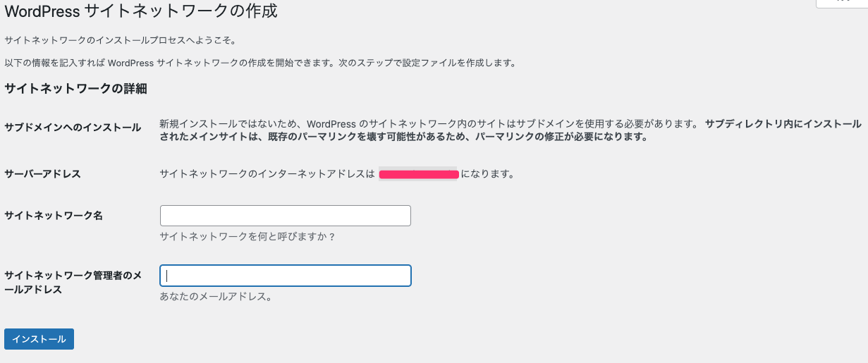
Task: Click the text サイトネットワークのインターネットアドレスは
Action: tap(267, 174)
